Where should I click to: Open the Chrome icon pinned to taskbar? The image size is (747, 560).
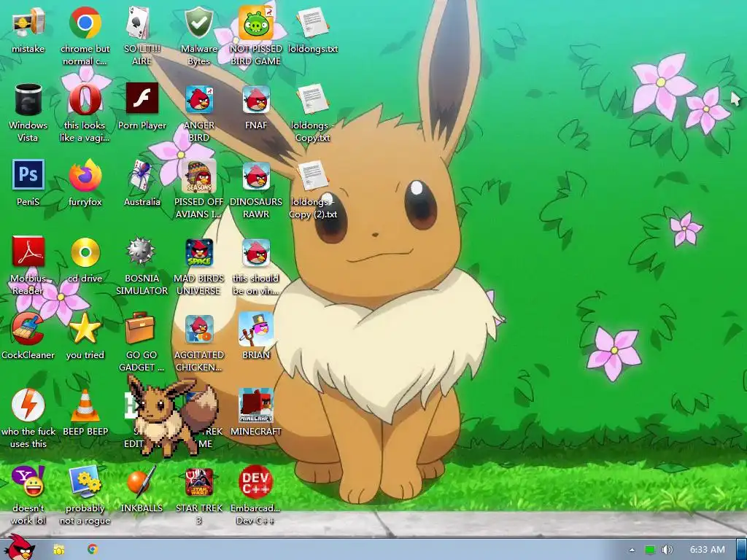tap(93, 549)
